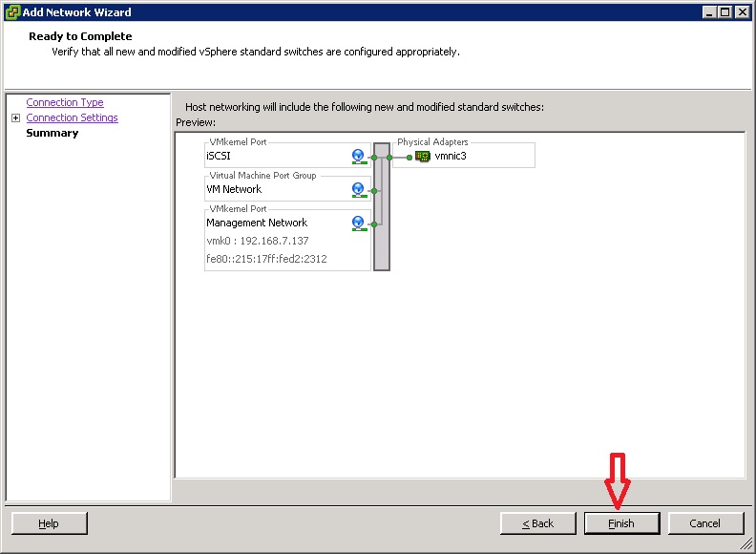Close the Add Network Wizard window
Viewport: 756px width, 554px height.
(x=743, y=12)
